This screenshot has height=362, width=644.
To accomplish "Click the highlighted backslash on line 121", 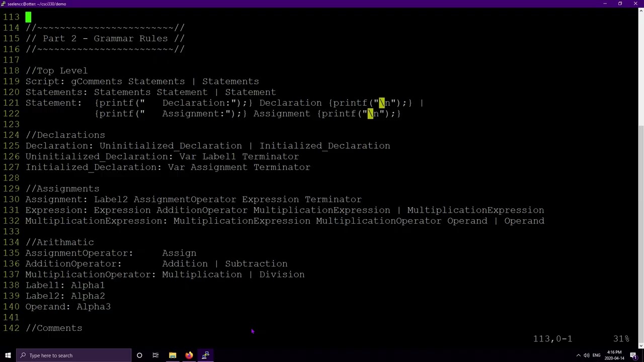I will pos(381,103).
